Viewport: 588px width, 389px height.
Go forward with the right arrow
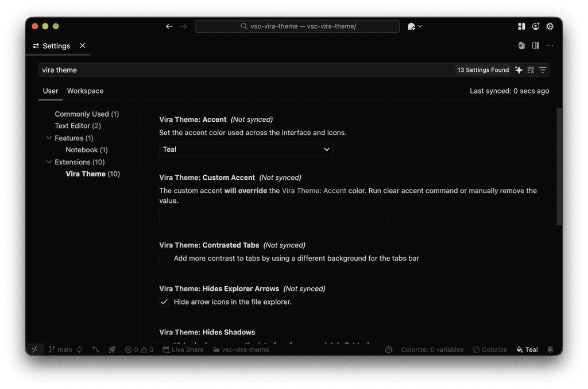183,26
